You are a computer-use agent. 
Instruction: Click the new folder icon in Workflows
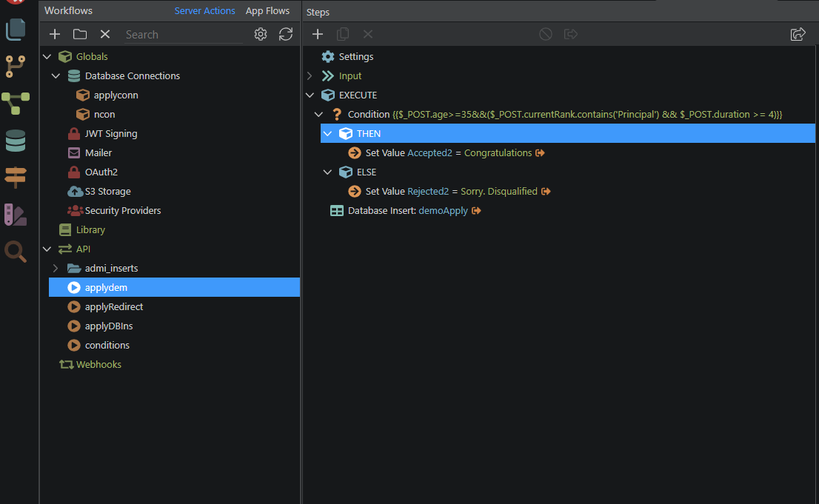[x=80, y=34]
